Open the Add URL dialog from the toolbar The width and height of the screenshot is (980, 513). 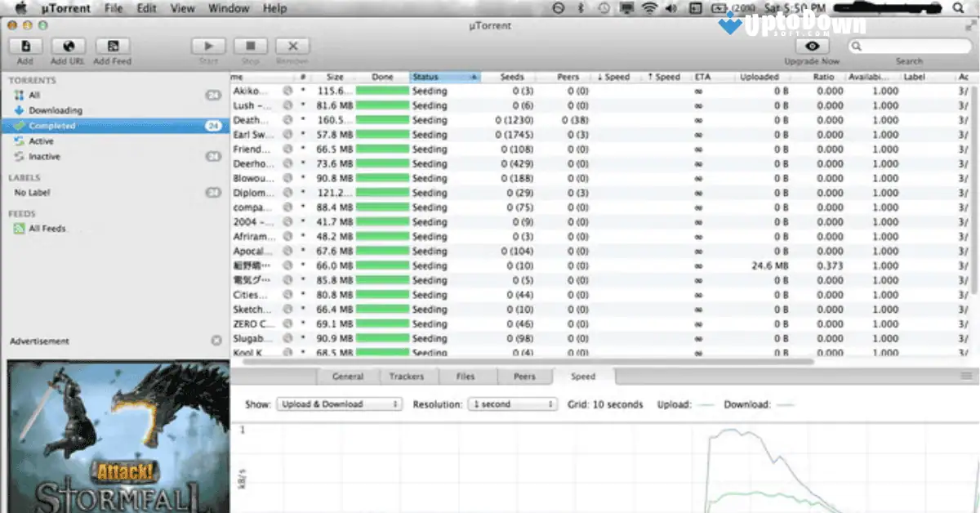tap(68, 46)
